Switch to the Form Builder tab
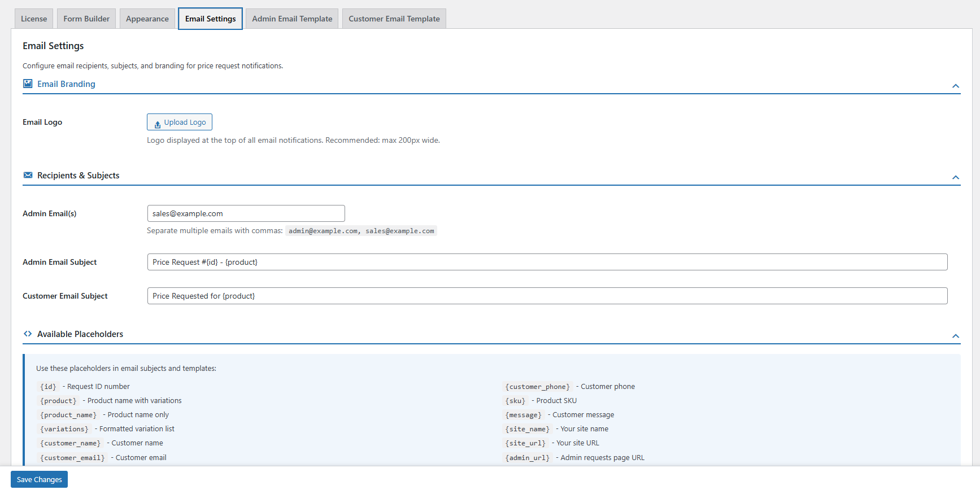 [x=86, y=19]
